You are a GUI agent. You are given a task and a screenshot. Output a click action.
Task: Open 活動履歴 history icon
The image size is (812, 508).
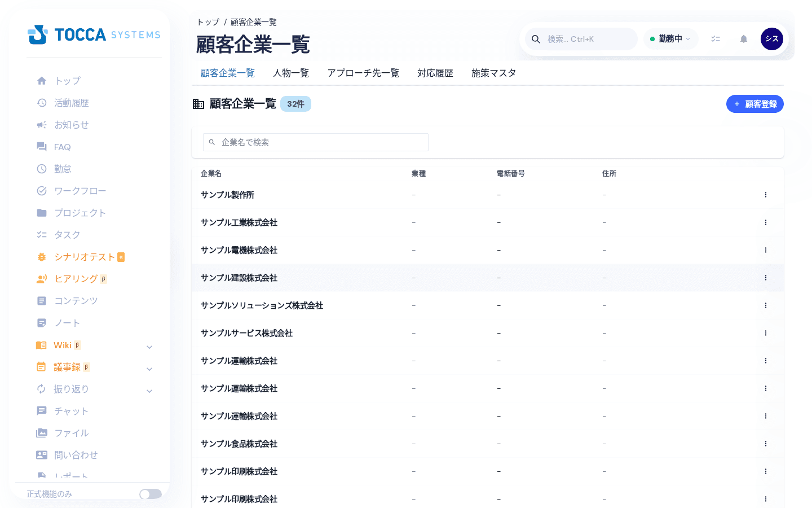pos(42,103)
